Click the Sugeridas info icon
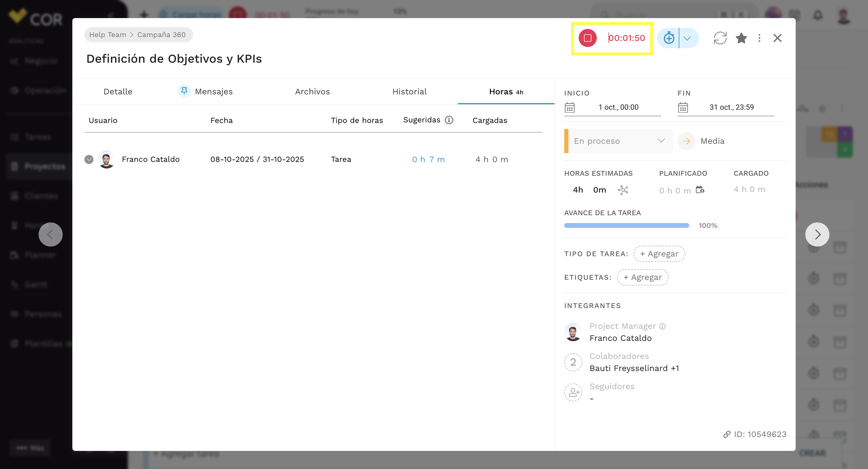868x469 pixels. [449, 120]
